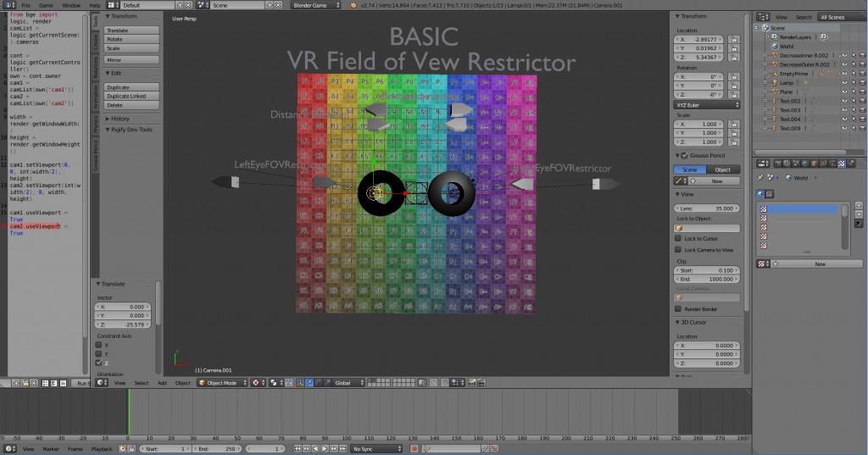868x455 pixels.
Task: Open the Game menu
Action: [46, 5]
